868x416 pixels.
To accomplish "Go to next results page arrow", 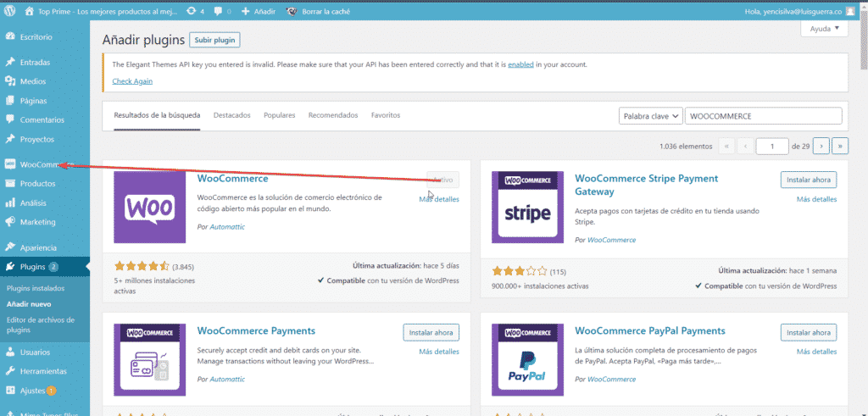I will 821,146.
